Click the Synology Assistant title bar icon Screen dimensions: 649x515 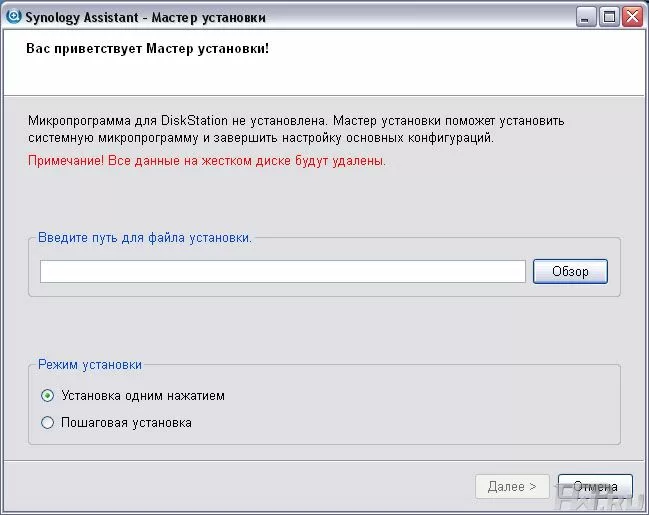(x=13, y=17)
